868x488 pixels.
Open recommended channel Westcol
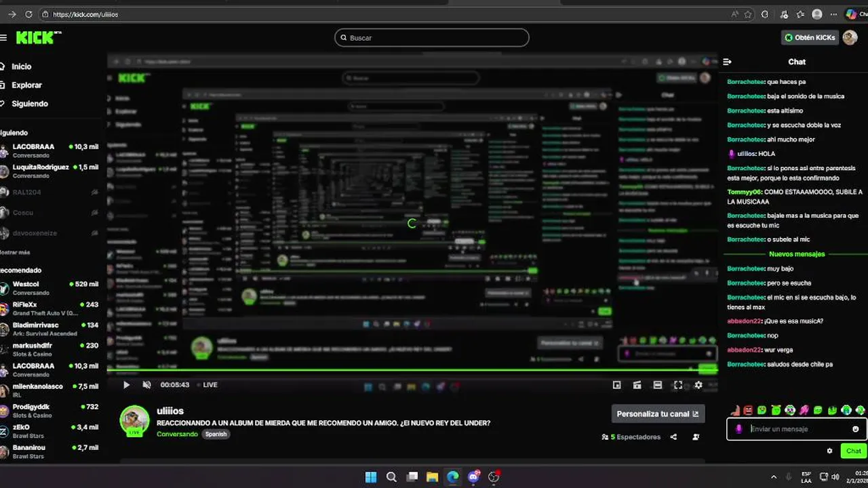[x=49, y=288]
